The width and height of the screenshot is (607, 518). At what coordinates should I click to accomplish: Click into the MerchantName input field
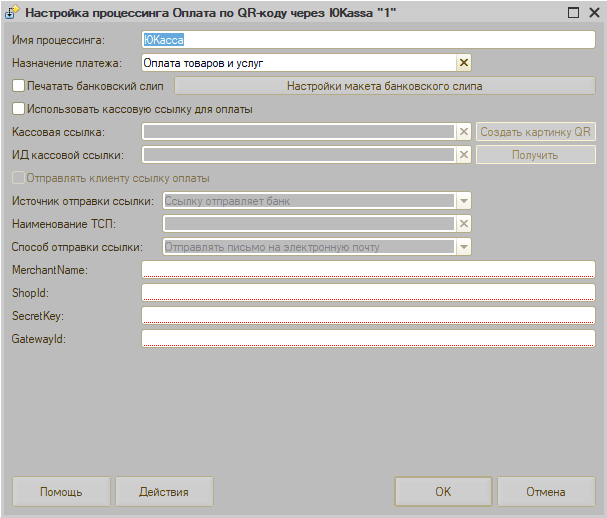368,269
